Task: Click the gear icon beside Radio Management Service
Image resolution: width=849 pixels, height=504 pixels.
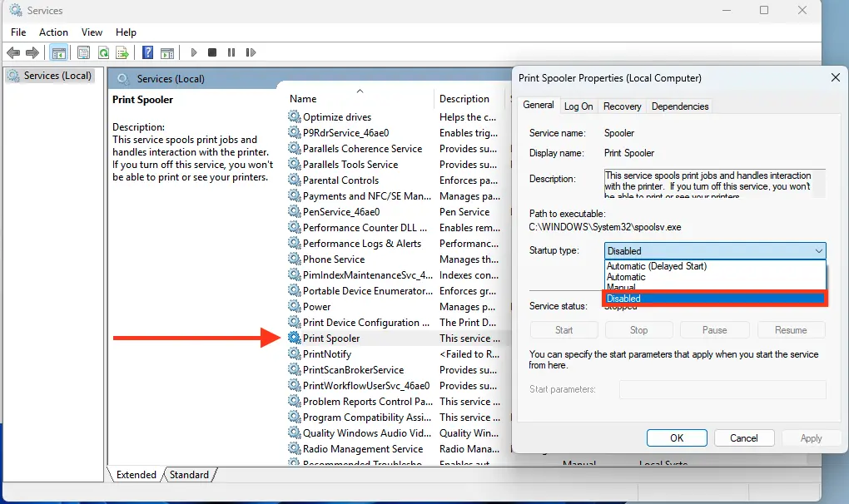Action: pyautogui.click(x=294, y=449)
